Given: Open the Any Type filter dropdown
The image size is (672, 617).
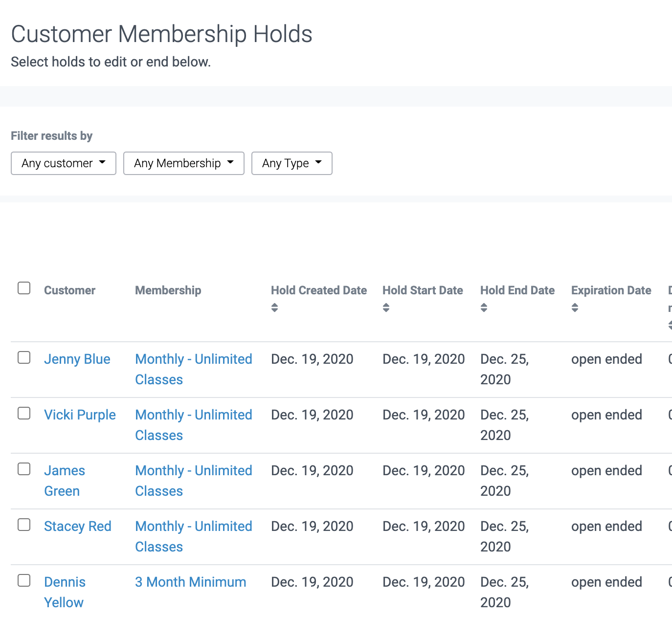Looking at the screenshot, I should (291, 163).
